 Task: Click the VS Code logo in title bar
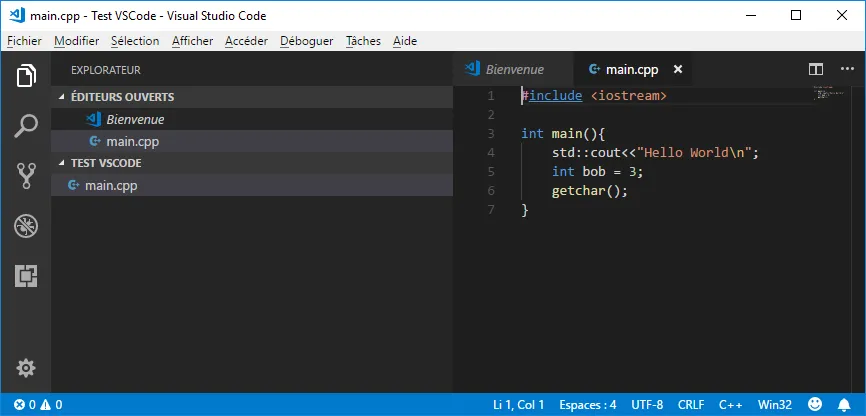tap(18, 15)
